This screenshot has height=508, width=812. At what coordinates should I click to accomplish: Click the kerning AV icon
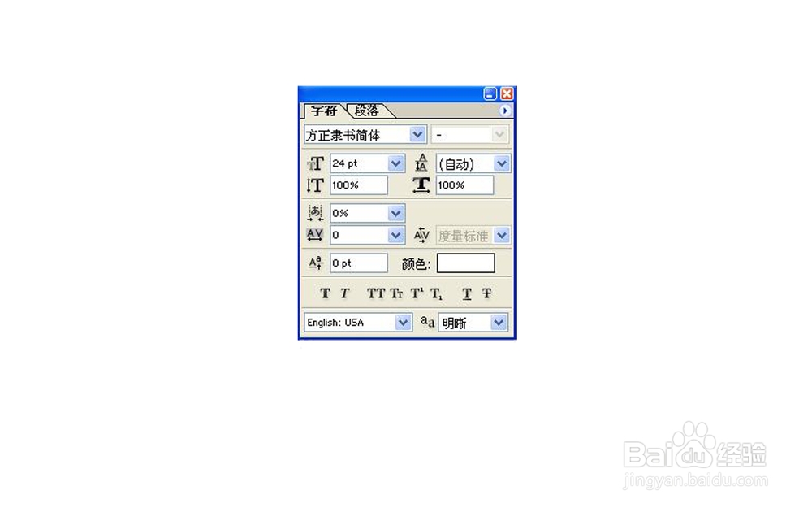click(x=421, y=235)
